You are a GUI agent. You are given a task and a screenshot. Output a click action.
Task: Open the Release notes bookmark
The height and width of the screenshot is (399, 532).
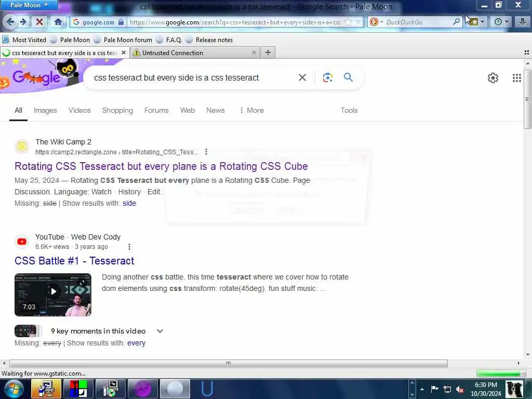click(209, 40)
